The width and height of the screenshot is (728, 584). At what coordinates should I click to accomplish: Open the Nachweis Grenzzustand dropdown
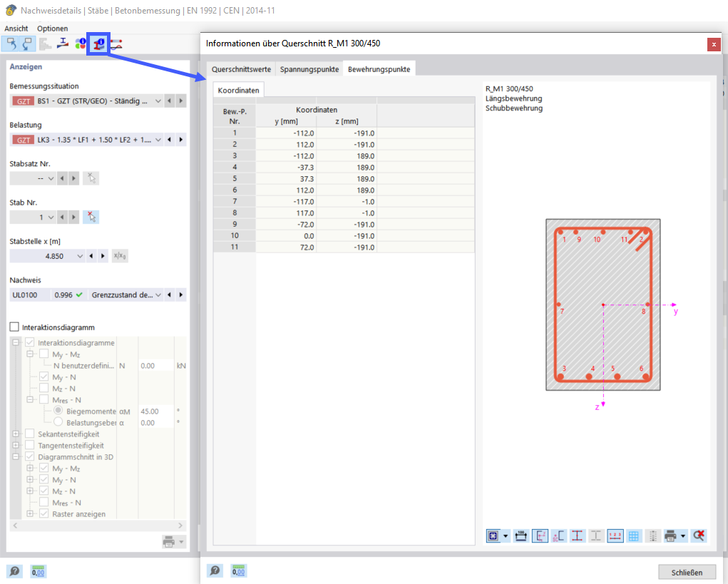click(158, 294)
